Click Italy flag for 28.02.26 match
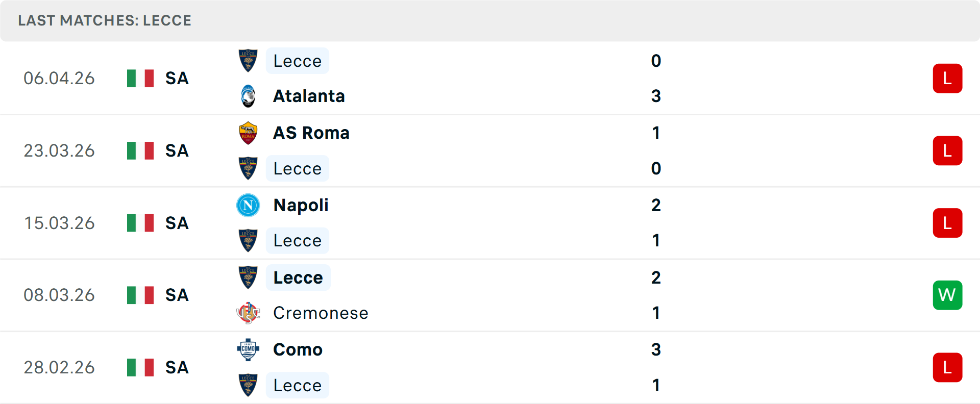Image resolution: width=980 pixels, height=404 pixels. pos(140,367)
